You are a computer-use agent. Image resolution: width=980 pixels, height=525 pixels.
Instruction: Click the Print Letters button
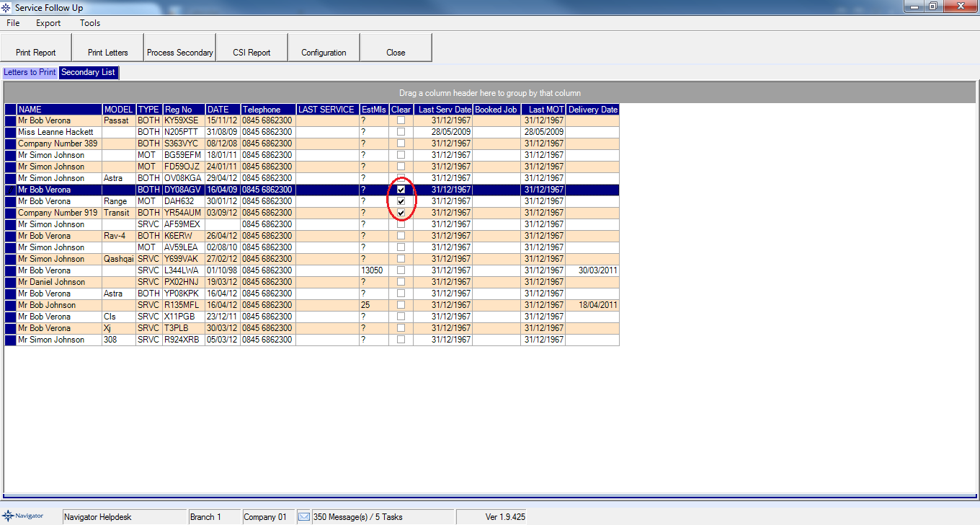(108, 48)
